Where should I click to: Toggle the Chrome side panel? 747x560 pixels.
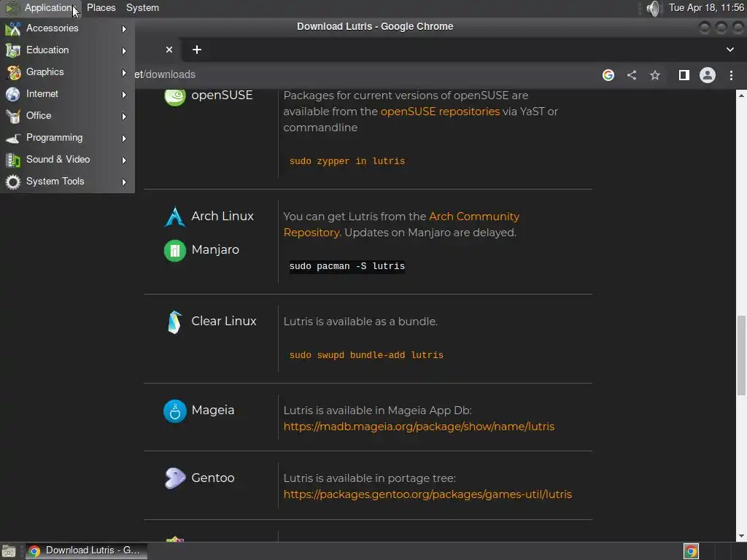click(684, 75)
